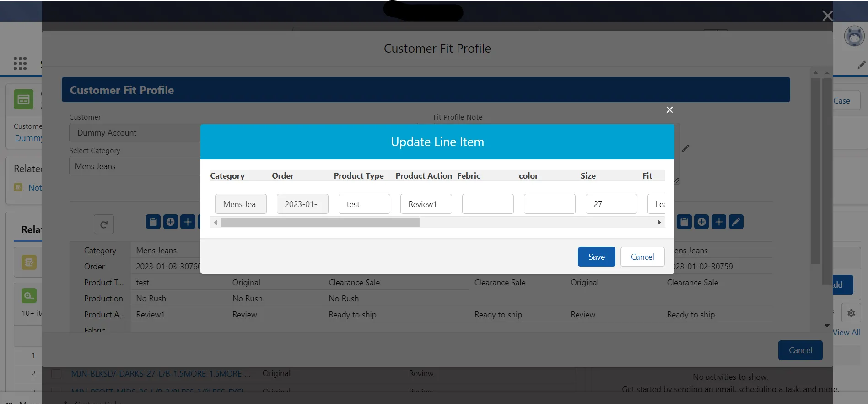Click the refresh icon button

pyautogui.click(x=104, y=224)
